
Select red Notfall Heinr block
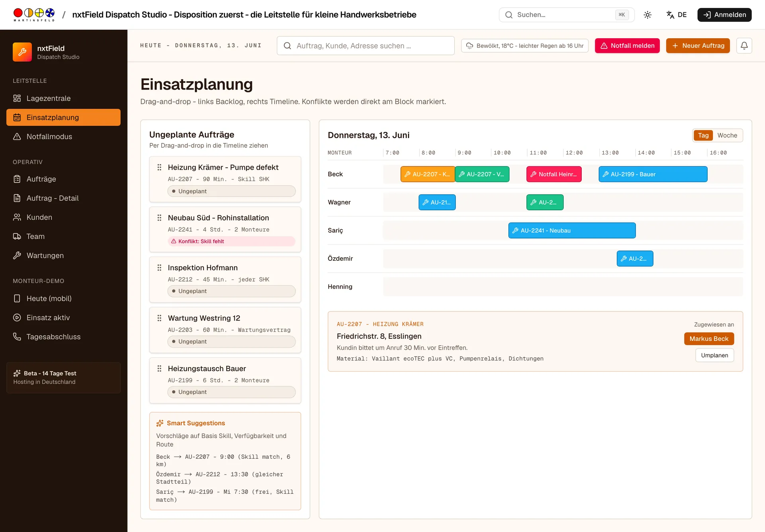tap(554, 174)
